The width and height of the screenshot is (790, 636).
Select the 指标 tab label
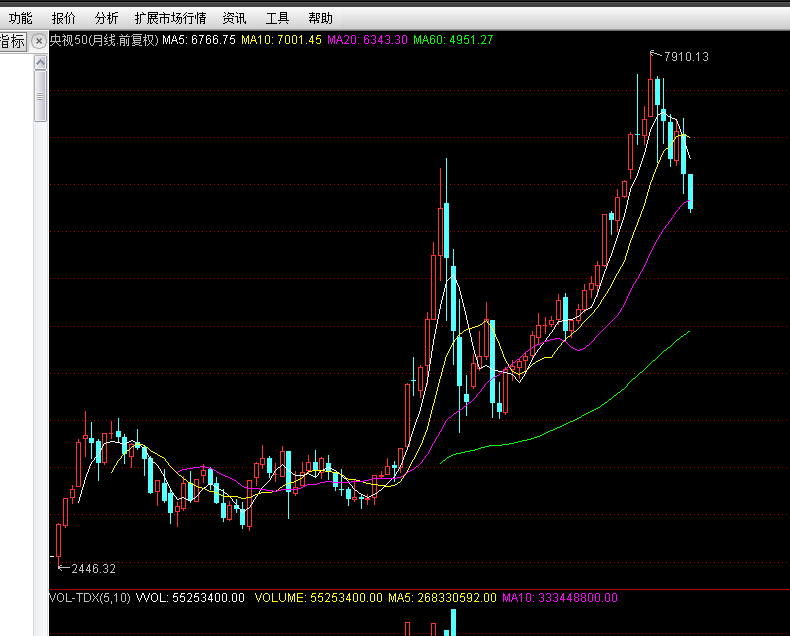coord(12,41)
